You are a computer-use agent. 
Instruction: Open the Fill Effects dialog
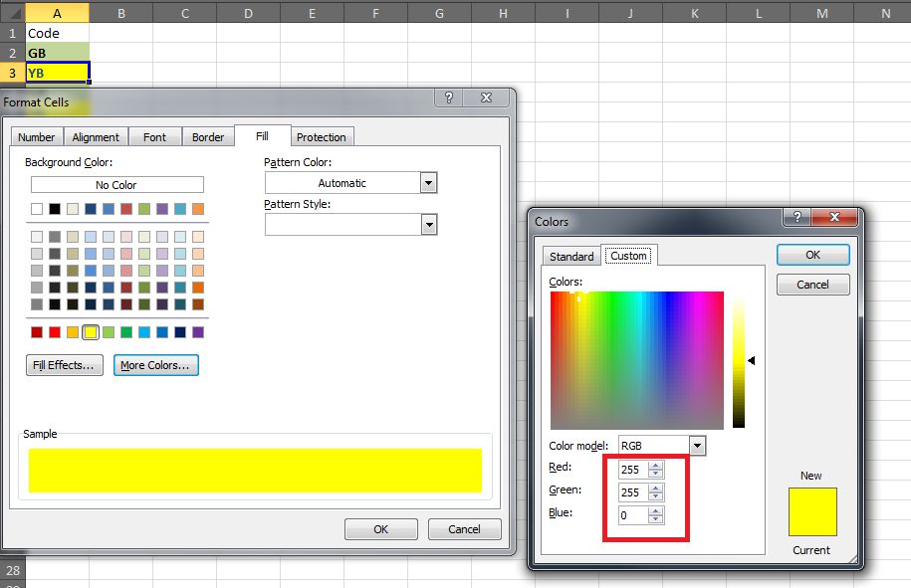click(64, 365)
